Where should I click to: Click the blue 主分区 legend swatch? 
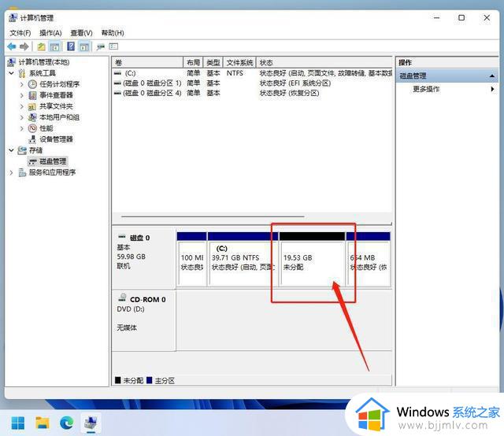click(149, 380)
